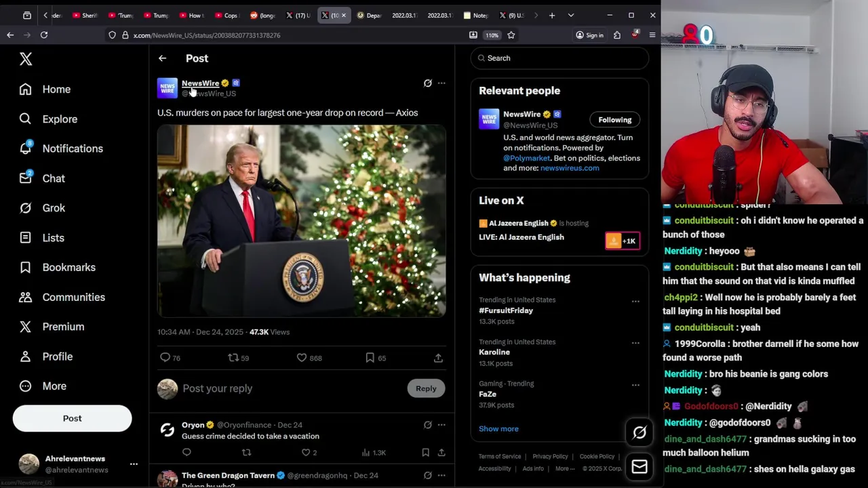Click the 110% zoom indicator
The width and height of the screenshot is (868, 488).
pyautogui.click(x=492, y=35)
